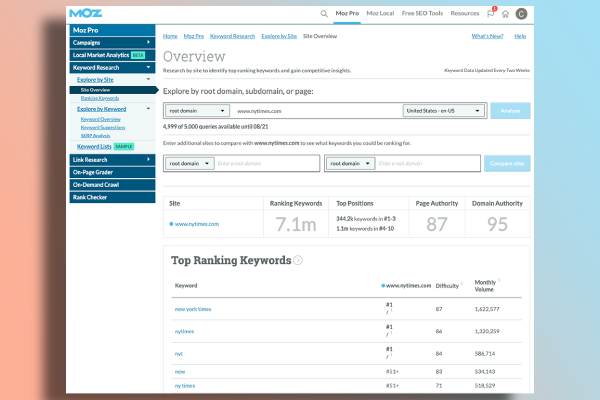Expand Campaigns sidebar section
The height and width of the screenshot is (400, 600).
point(112,42)
